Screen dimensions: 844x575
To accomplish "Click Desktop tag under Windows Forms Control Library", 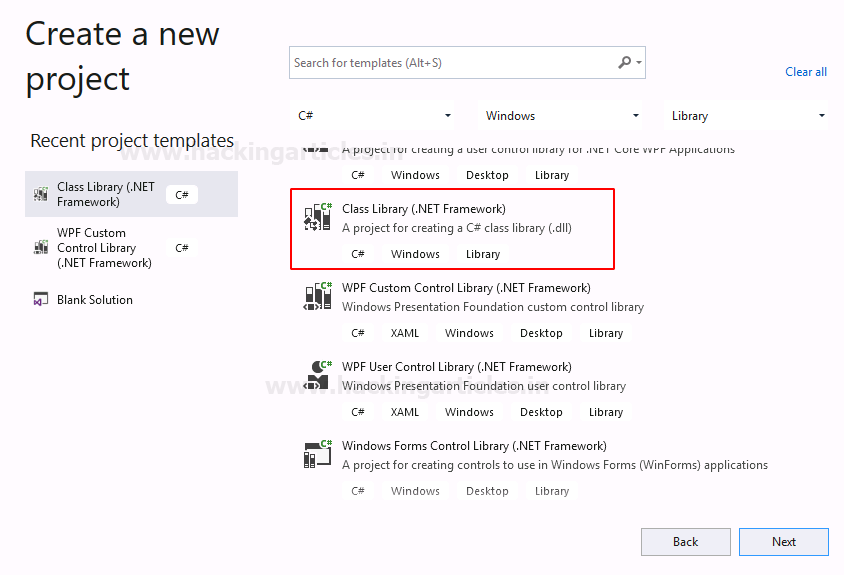I will [x=487, y=491].
